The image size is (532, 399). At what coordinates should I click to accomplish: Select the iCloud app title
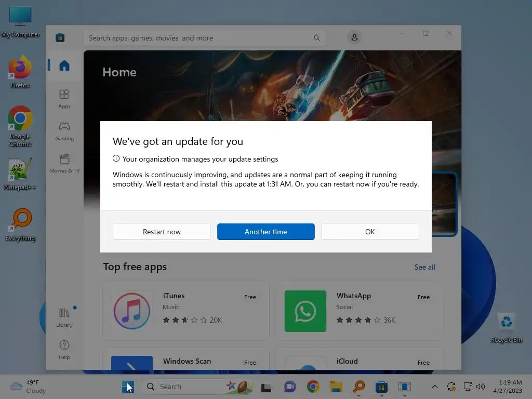(347, 361)
